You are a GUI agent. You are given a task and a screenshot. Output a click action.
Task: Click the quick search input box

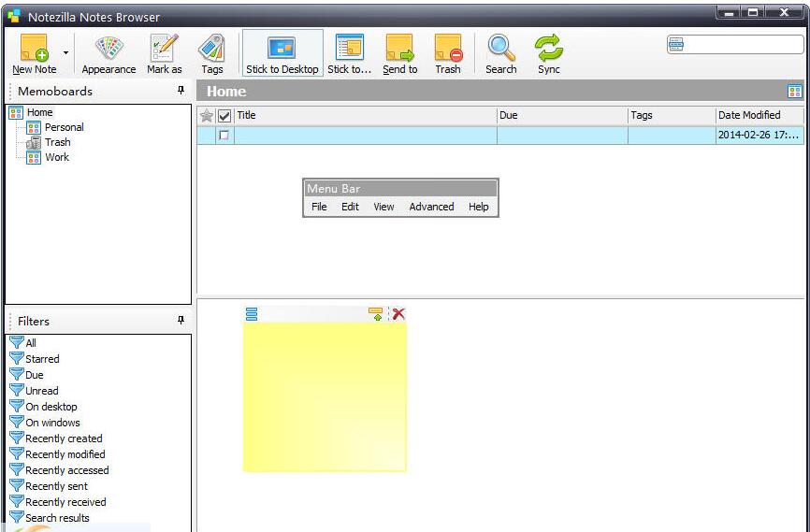click(x=735, y=45)
